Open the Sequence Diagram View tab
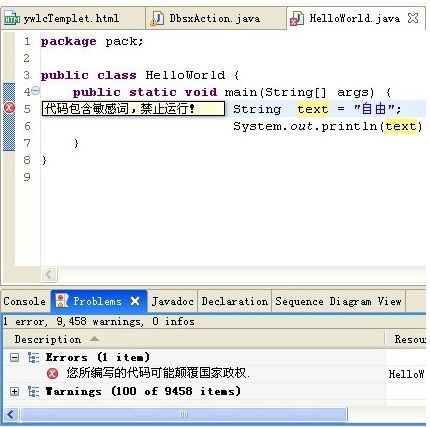 click(338, 301)
